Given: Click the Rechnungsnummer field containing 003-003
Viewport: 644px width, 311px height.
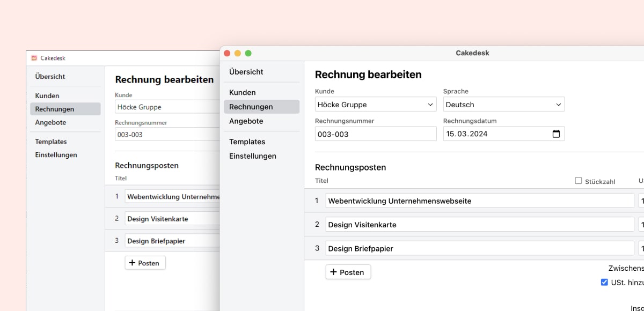Looking at the screenshot, I should coord(376,134).
